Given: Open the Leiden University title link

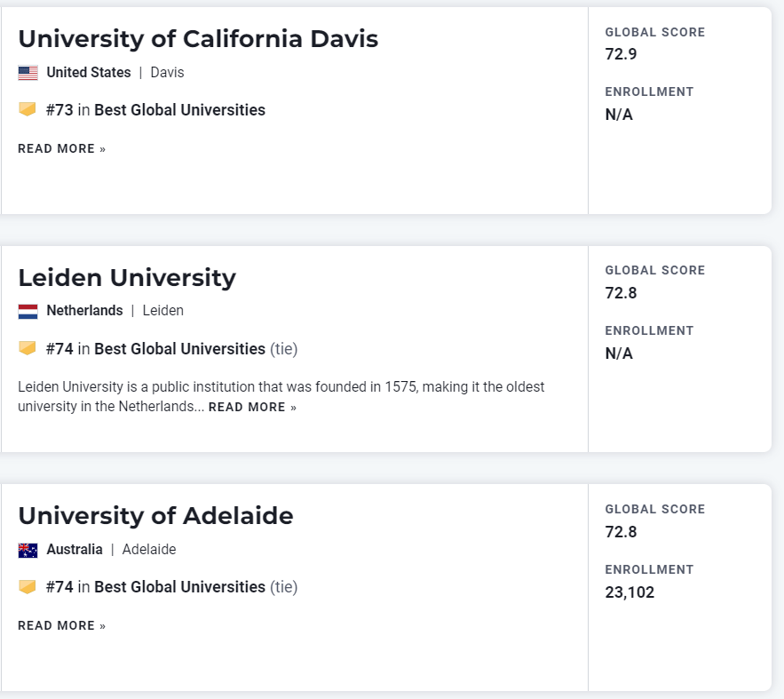Looking at the screenshot, I should click(x=127, y=278).
